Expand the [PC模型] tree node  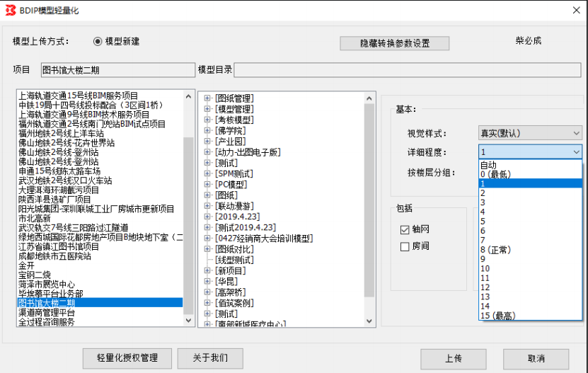point(207,184)
